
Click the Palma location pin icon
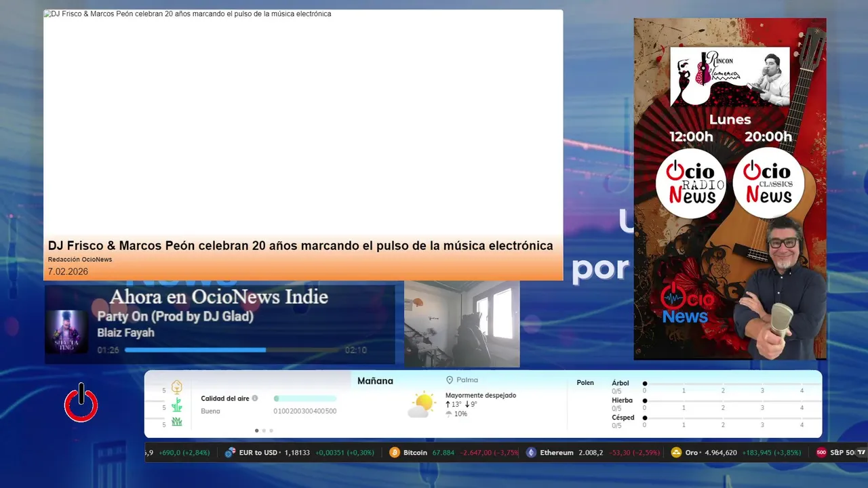point(450,380)
